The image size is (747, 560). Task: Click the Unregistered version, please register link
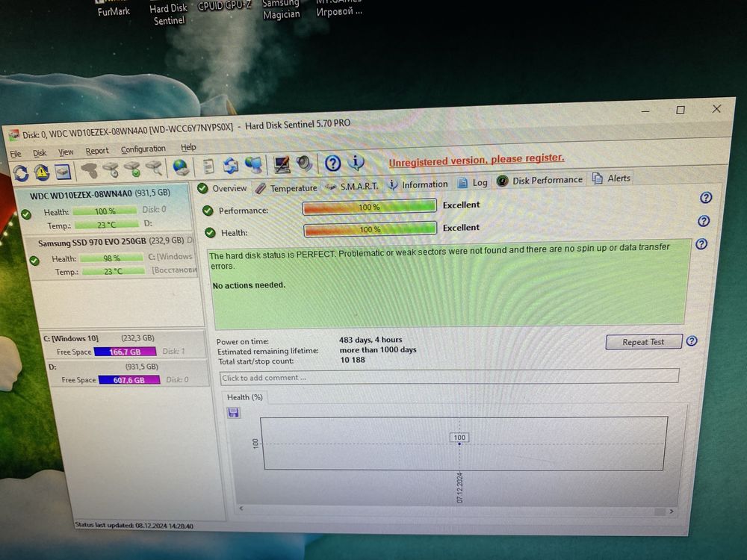(x=477, y=159)
